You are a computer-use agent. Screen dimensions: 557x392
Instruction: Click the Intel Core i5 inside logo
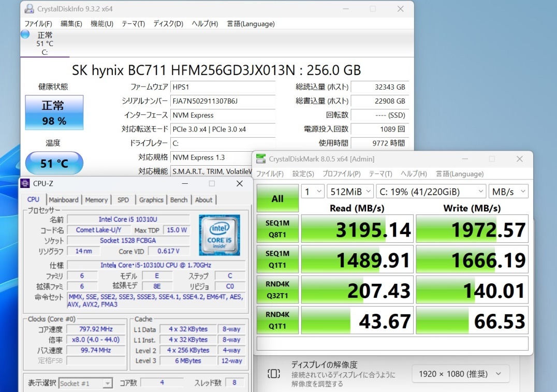[x=219, y=235]
